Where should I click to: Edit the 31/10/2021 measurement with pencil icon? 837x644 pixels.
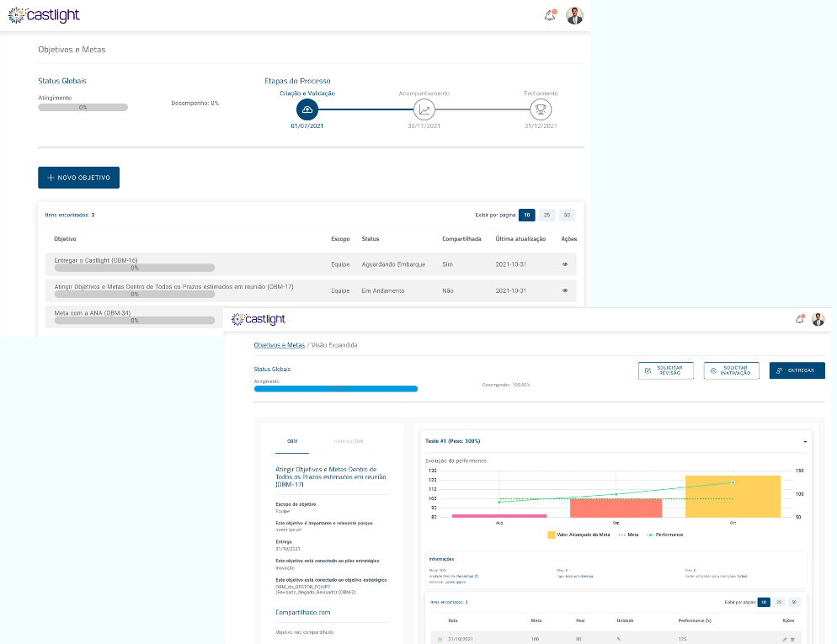pos(784,639)
